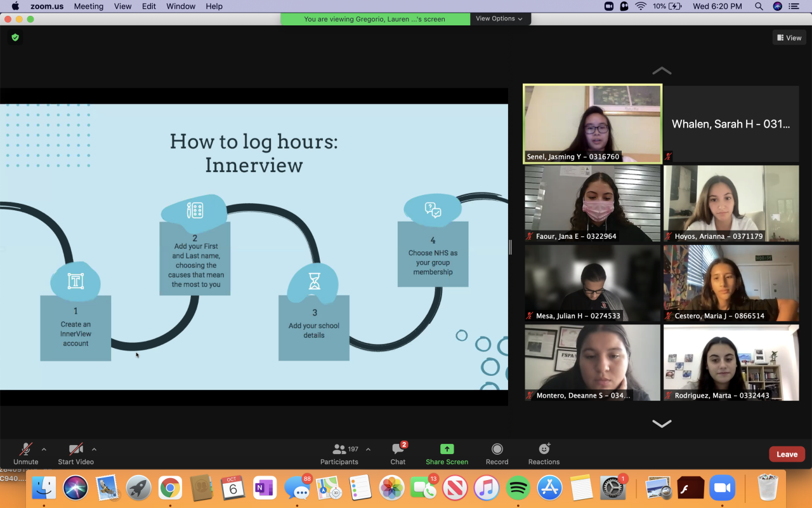Open the Reactions menu

coord(544,455)
